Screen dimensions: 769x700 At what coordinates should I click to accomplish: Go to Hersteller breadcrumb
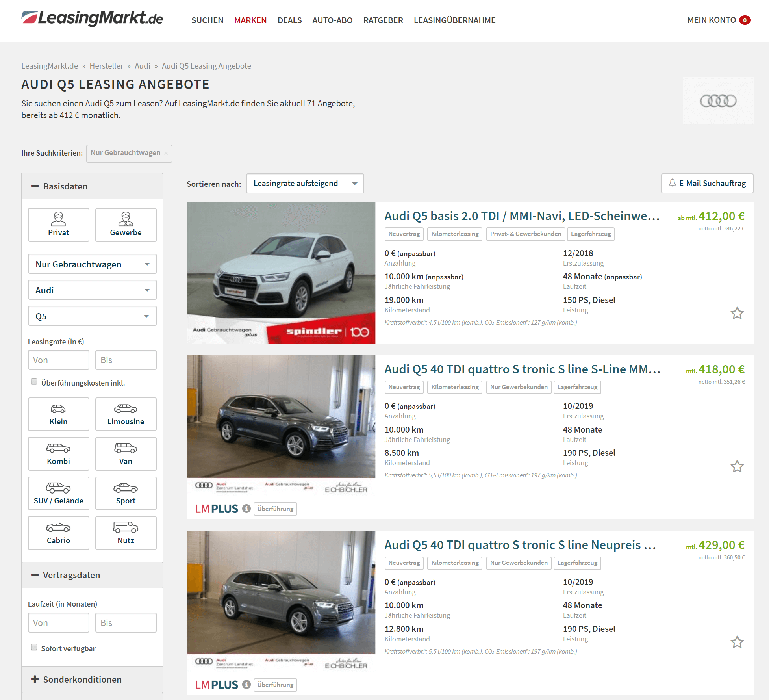click(106, 66)
